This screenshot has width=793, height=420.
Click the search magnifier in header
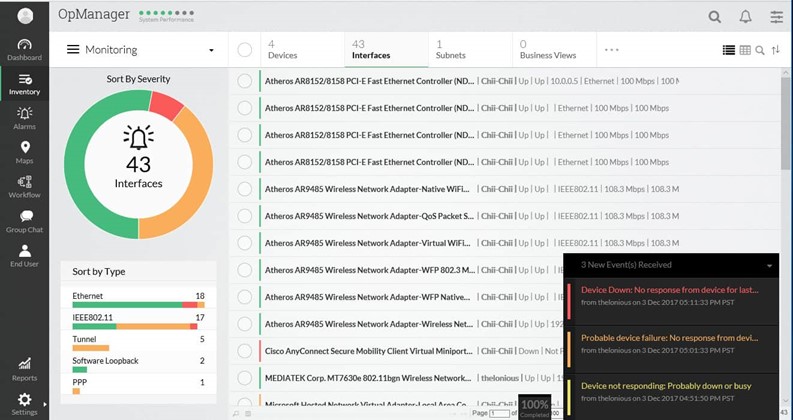point(714,16)
